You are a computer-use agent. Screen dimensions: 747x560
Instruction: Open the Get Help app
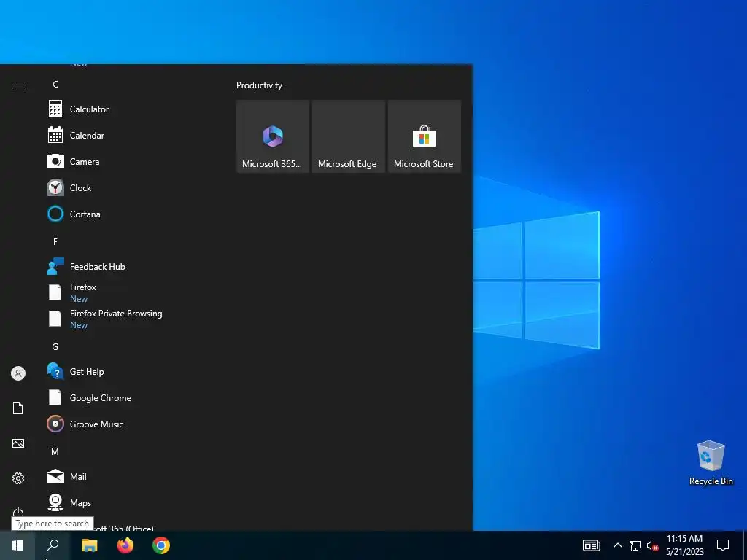click(x=128, y=371)
